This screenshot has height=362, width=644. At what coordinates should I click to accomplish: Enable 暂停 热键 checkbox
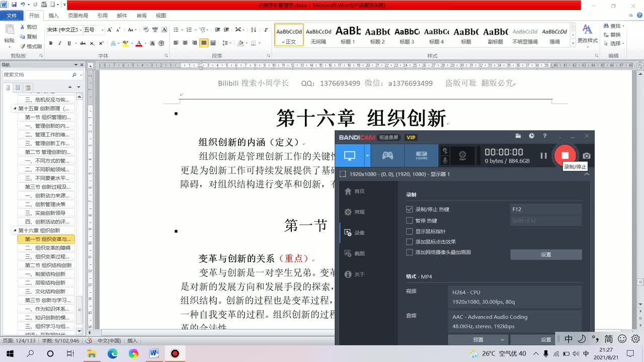tap(410, 220)
